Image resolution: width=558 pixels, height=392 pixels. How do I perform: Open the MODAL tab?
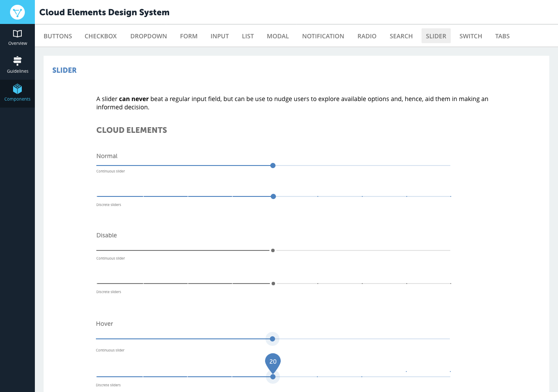[x=278, y=36]
